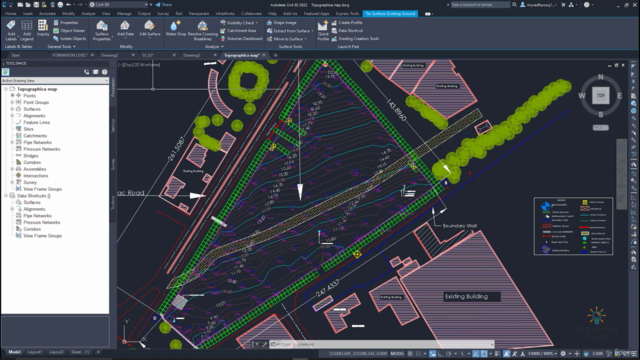Open the Annotate ribbon tab
640x360 pixels.
click(x=47, y=13)
